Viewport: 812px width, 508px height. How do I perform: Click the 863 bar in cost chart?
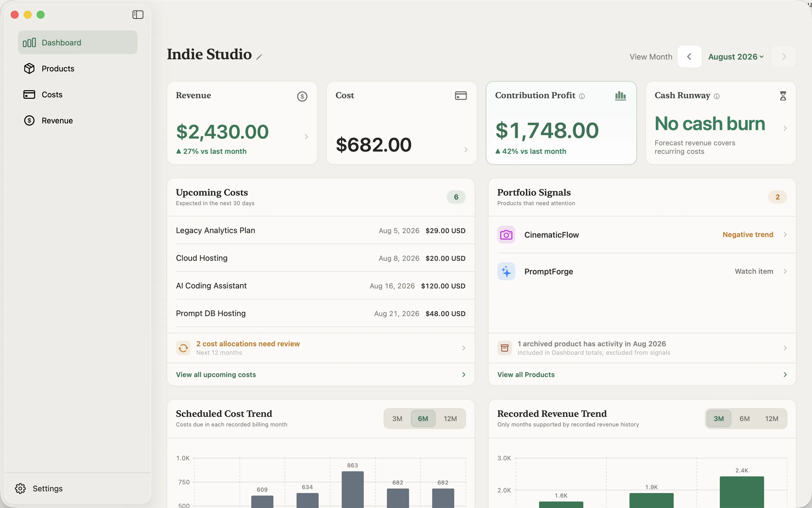point(353,490)
